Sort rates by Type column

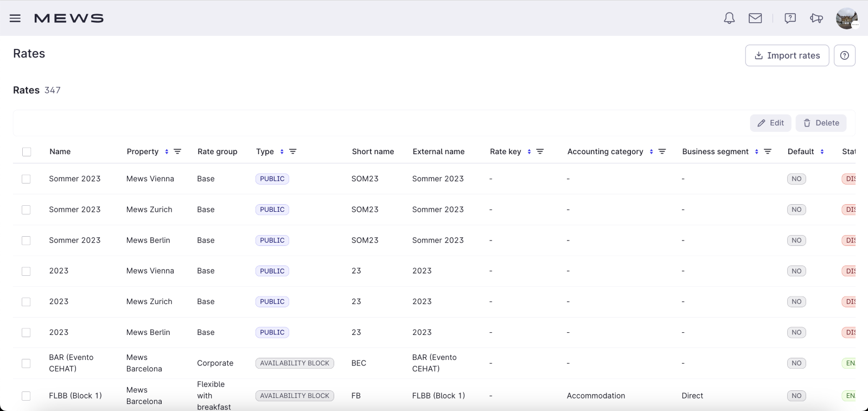(282, 152)
